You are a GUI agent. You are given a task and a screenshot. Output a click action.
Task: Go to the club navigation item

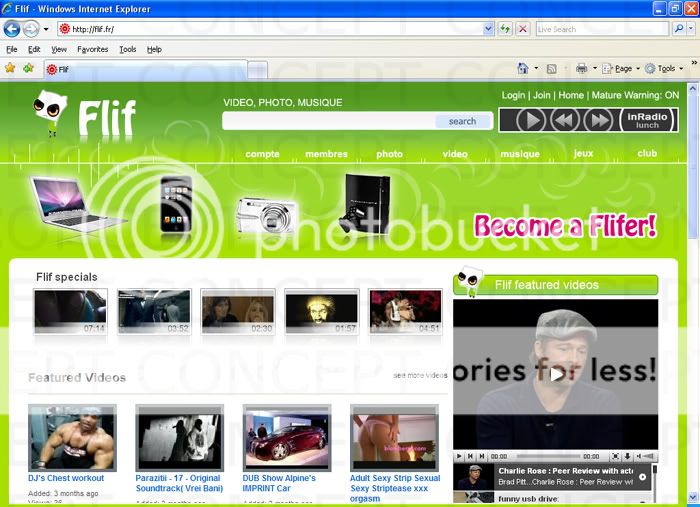[647, 154]
